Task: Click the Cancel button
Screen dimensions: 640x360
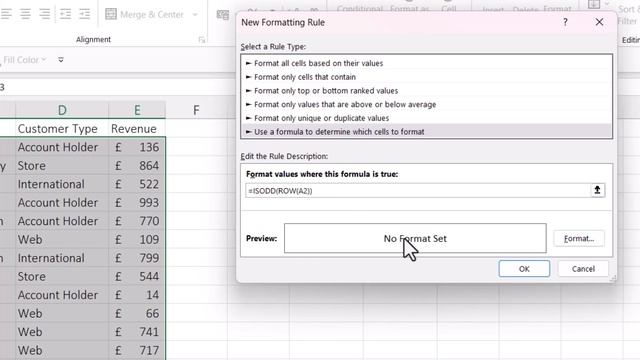Action: coord(583,269)
